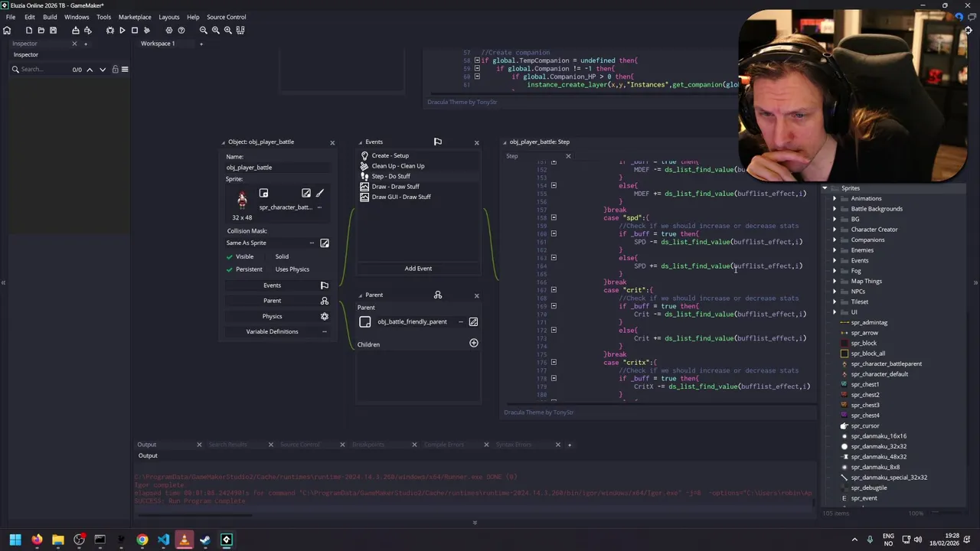This screenshot has width=980, height=551.
Task: Expand the Character Creator folder
Action: tap(835, 230)
